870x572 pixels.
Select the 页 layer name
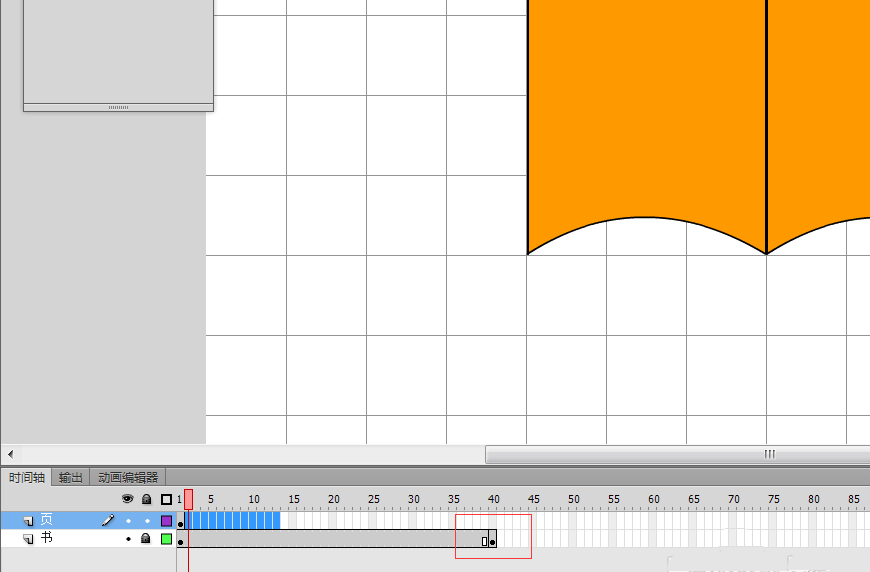coord(47,520)
